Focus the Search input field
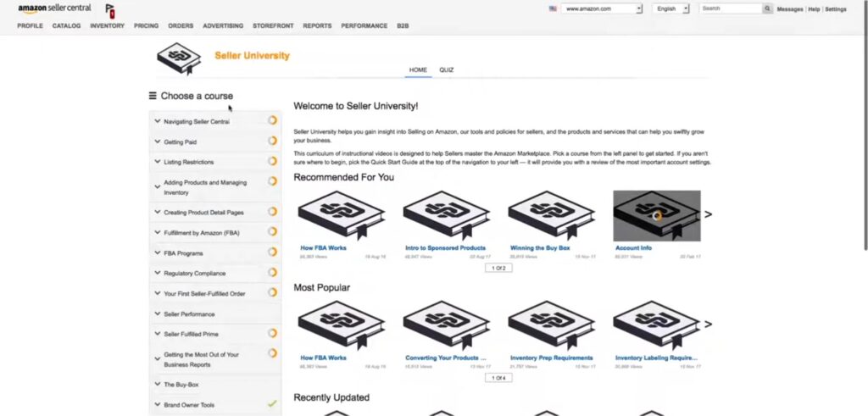Image resolution: width=868 pixels, height=416 pixels. click(731, 8)
